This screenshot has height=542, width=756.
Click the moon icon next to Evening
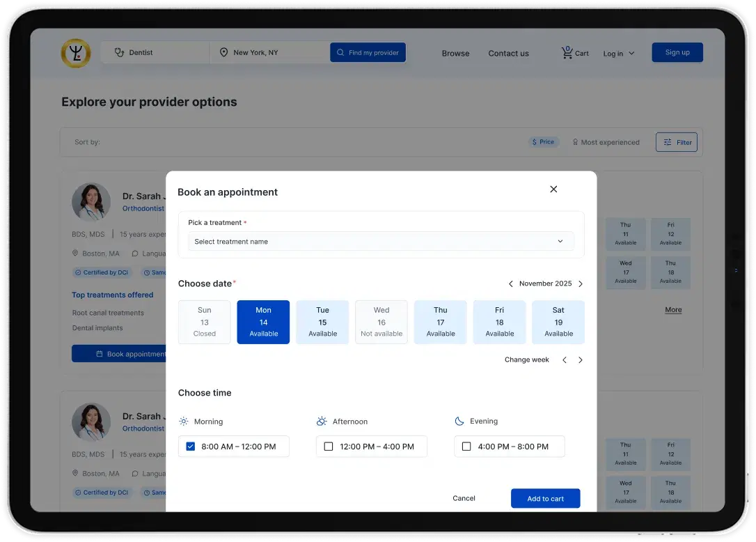tap(459, 421)
